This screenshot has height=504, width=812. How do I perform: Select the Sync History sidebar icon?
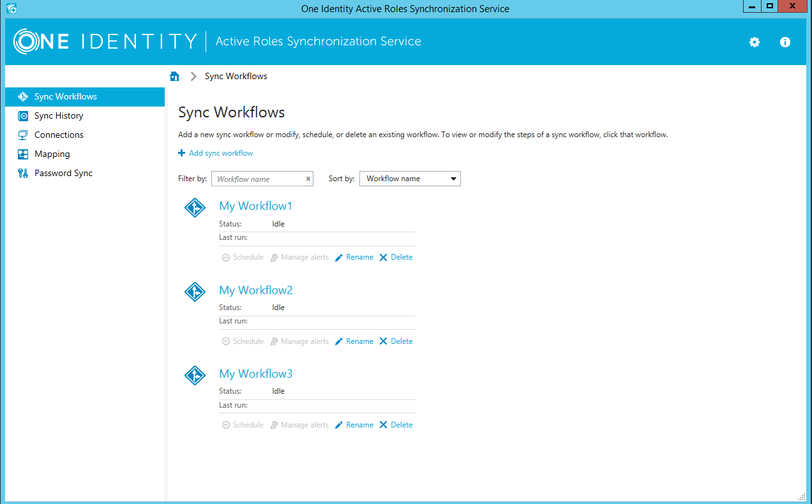coord(23,116)
